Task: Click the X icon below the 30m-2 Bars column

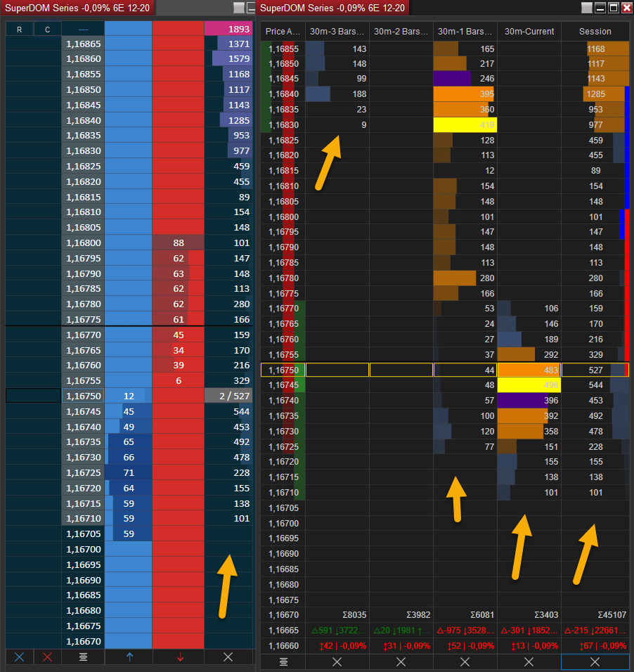Action: click(x=401, y=661)
